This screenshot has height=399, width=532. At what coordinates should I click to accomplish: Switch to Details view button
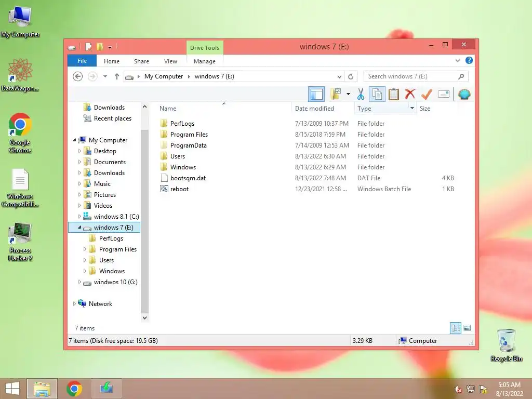[x=456, y=328]
